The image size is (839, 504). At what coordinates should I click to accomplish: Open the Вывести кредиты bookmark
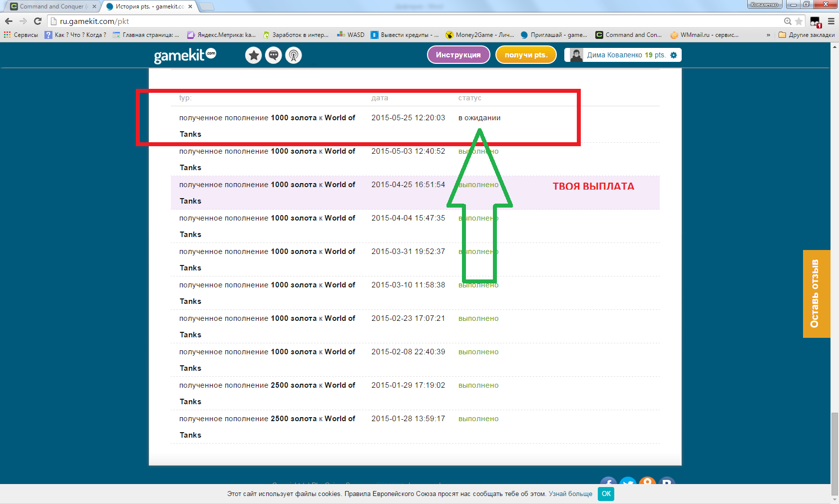405,35
